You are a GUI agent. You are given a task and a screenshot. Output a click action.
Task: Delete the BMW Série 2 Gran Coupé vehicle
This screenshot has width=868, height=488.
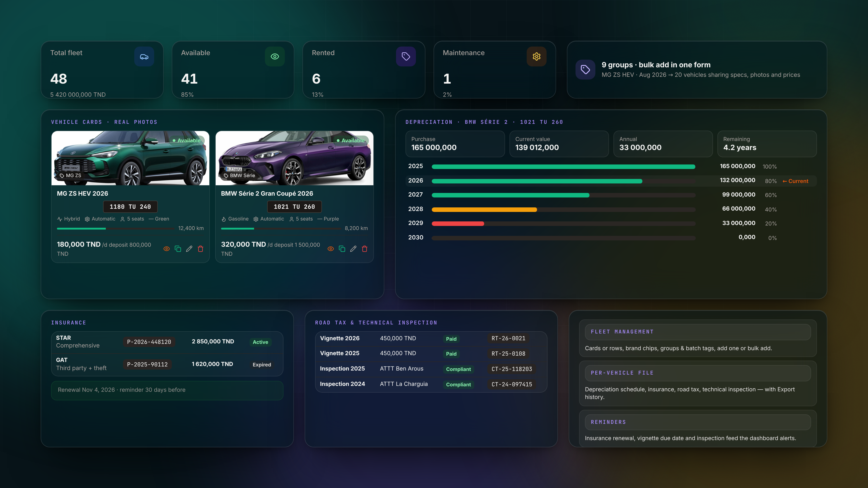[x=365, y=249]
